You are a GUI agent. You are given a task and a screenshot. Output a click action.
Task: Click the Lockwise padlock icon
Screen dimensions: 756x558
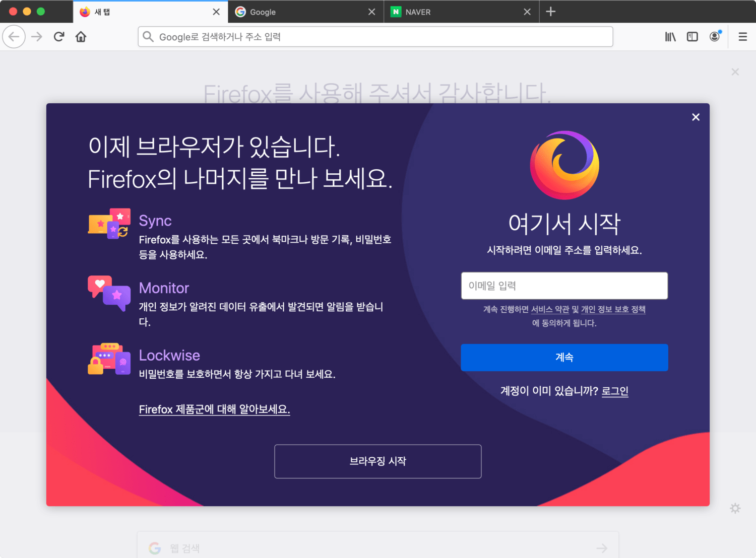point(109,359)
